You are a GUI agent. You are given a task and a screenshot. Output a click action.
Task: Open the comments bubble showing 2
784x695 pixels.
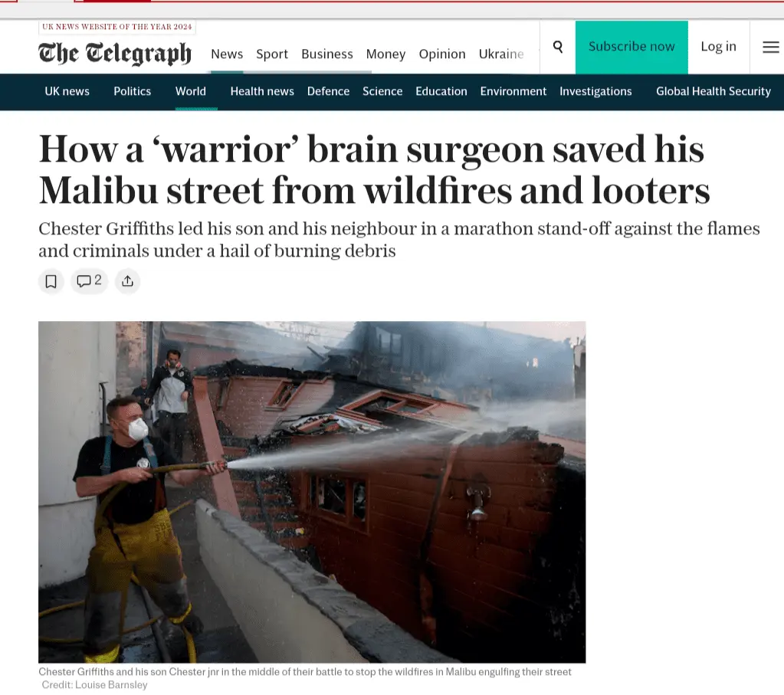(90, 280)
